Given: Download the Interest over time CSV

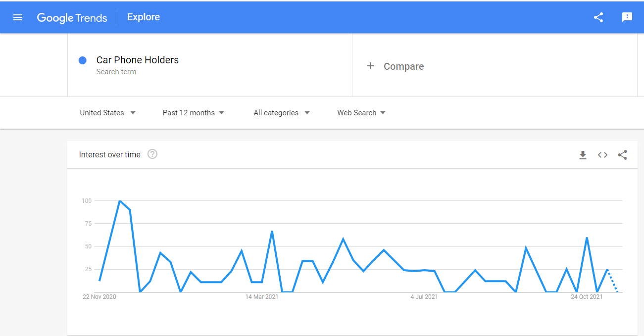Looking at the screenshot, I should [583, 155].
